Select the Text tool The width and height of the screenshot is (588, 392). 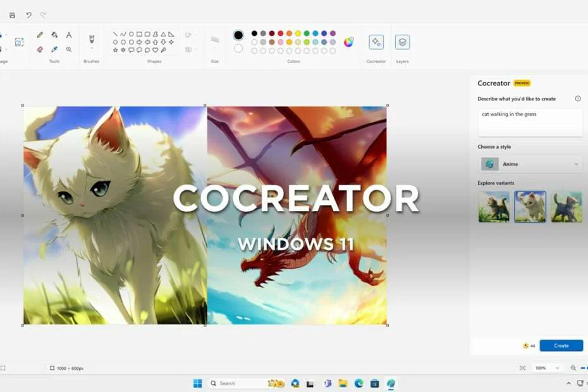pos(69,34)
